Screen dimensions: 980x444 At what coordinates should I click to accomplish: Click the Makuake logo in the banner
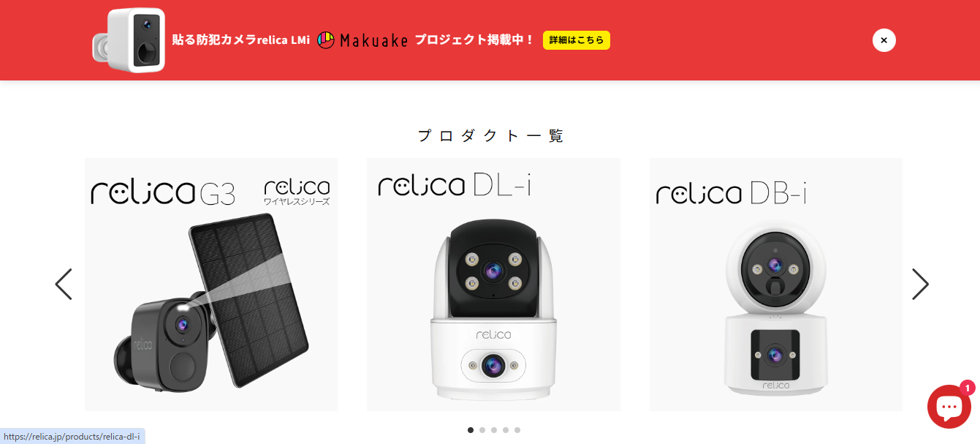(x=362, y=40)
